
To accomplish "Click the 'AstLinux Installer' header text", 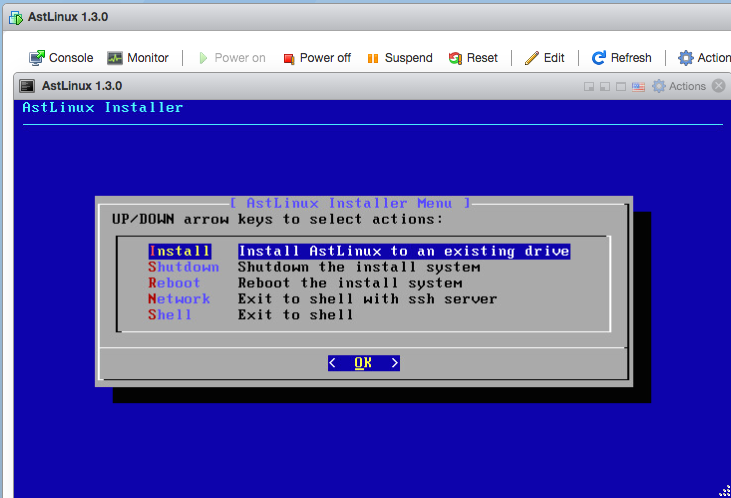I will click(103, 108).
